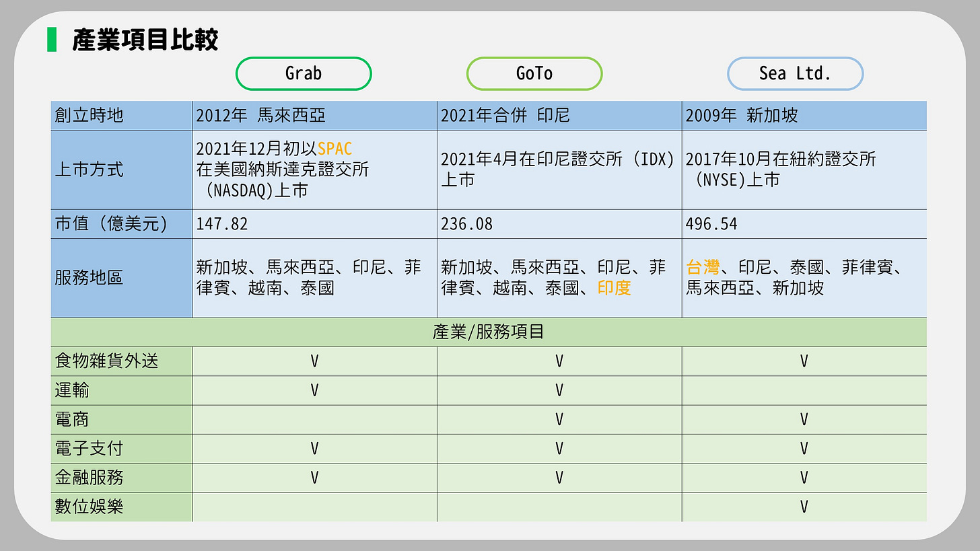The image size is (980, 551).
Task: Select the 服務地區 row header
Action: click(x=122, y=278)
